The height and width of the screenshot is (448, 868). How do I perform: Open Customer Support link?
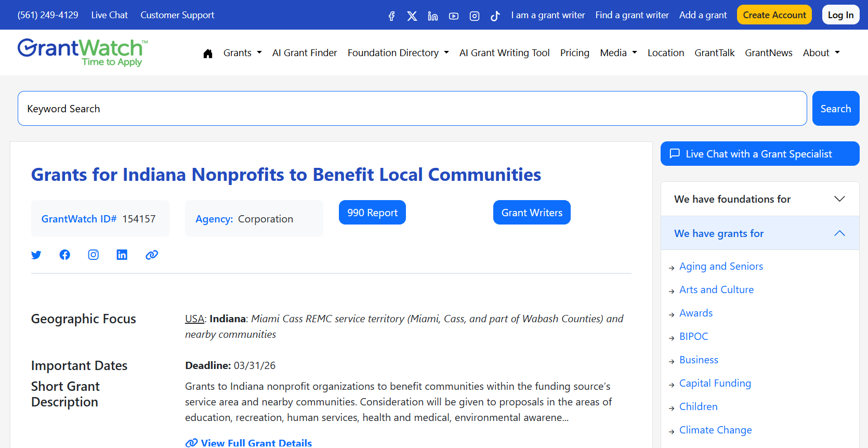177,15
